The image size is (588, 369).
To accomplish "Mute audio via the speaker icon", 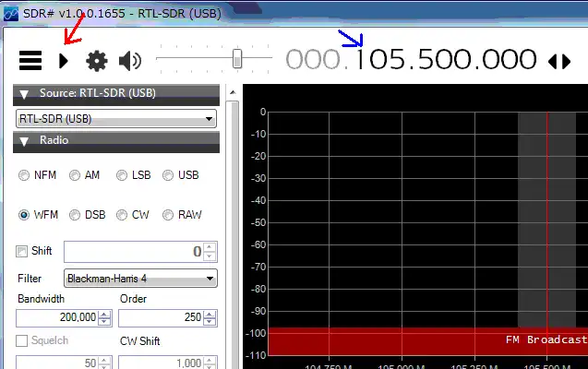I will pos(130,61).
